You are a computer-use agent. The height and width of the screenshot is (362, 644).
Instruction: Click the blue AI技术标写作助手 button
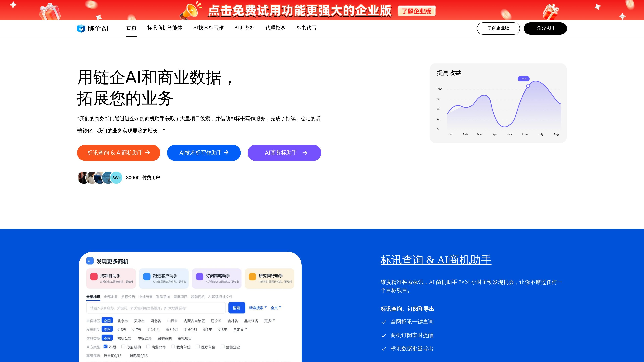[x=204, y=153]
